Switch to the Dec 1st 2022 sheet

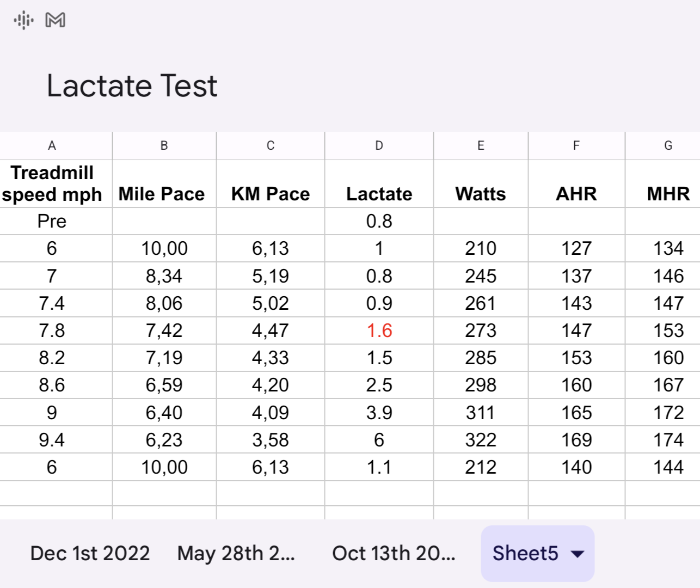click(90, 553)
